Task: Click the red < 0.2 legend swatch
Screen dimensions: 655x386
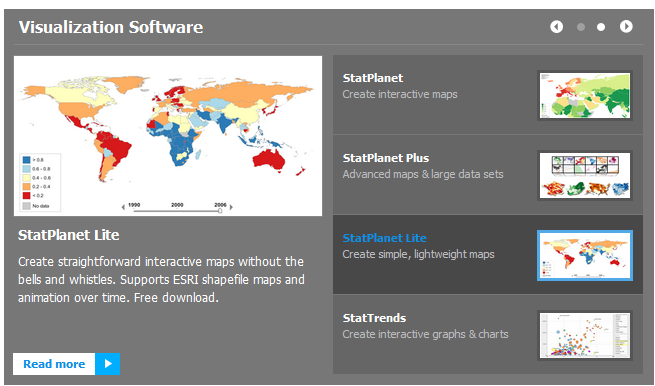Action: pyautogui.click(x=26, y=195)
